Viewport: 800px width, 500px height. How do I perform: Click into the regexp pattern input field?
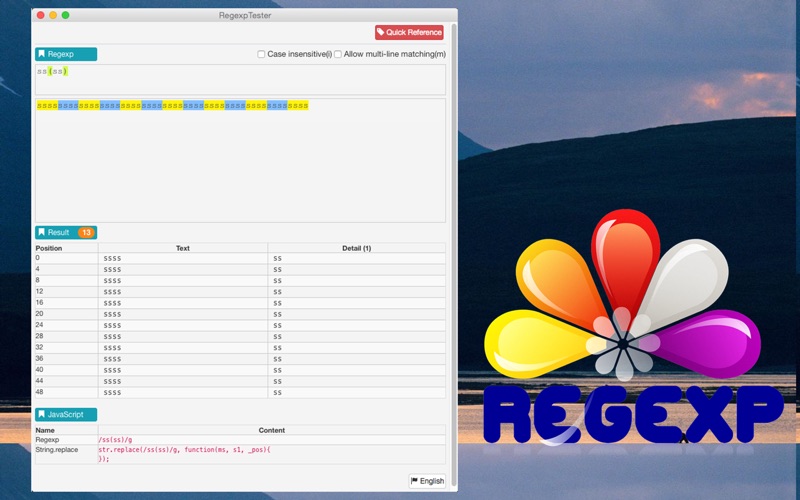tap(240, 79)
